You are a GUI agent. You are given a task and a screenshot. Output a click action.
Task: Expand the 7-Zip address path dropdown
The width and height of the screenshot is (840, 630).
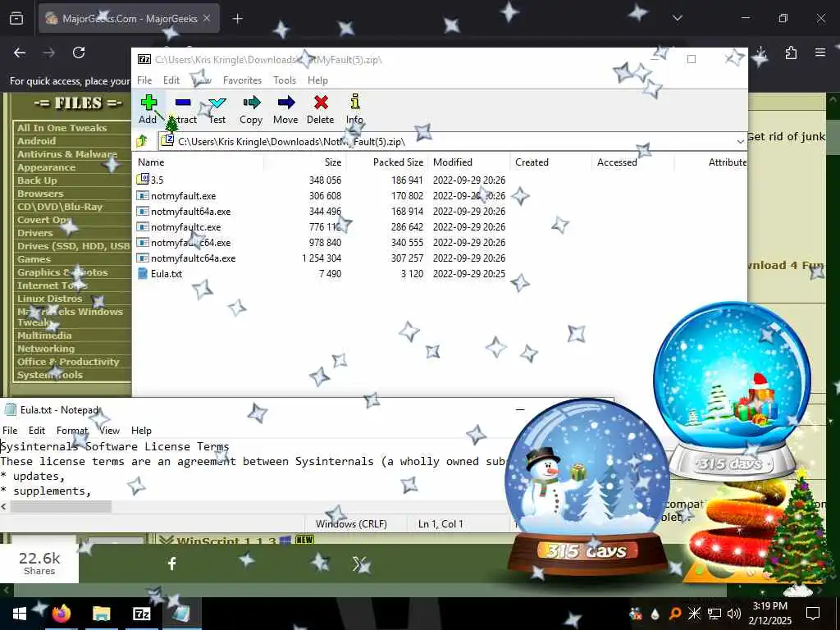coord(741,141)
